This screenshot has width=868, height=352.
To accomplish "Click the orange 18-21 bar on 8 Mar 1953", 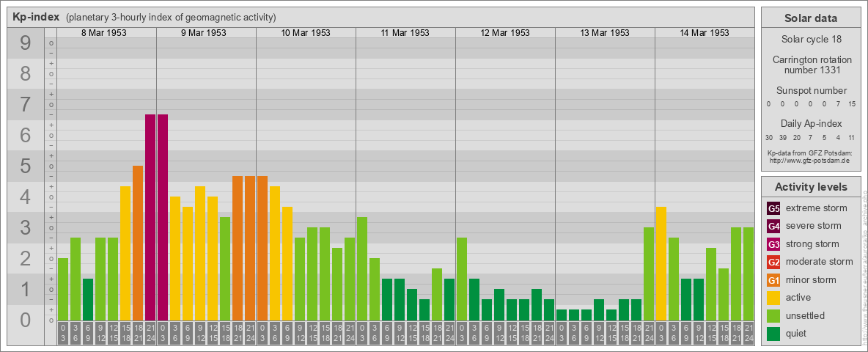I will [138, 243].
